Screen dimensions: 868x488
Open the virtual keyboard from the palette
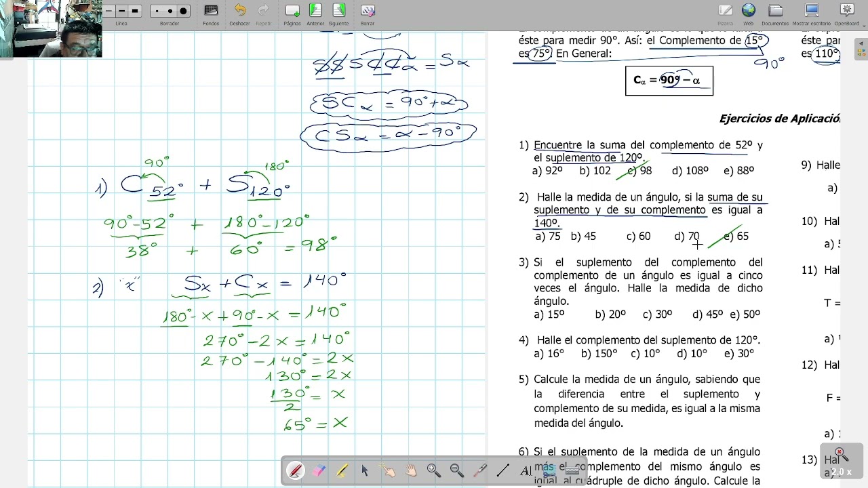[x=572, y=470]
